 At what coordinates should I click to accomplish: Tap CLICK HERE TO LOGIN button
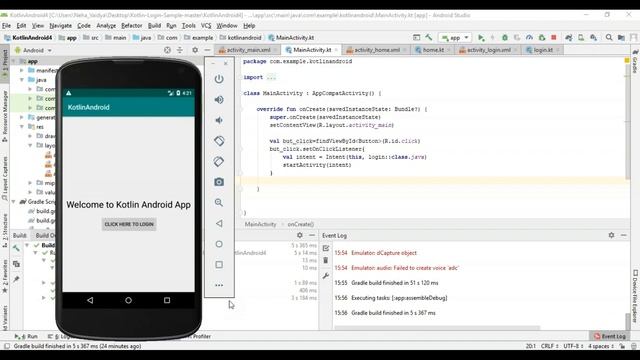[x=129, y=224]
